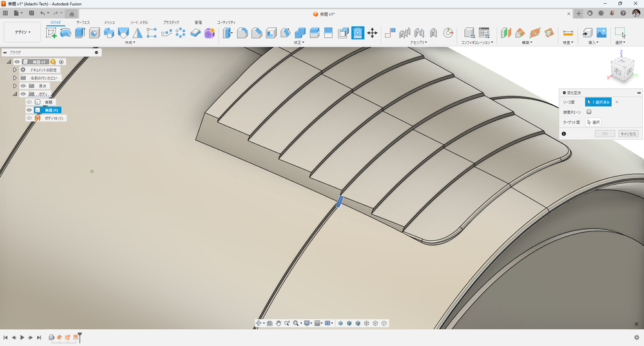Switch to the ユーティリティ tab
The width and height of the screenshot is (644, 346).
226,23
